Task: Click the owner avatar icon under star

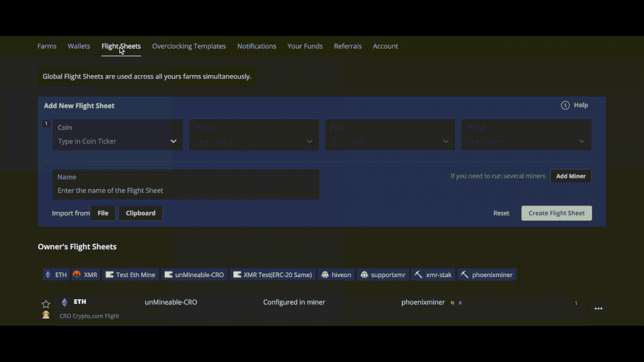Action: click(x=46, y=315)
